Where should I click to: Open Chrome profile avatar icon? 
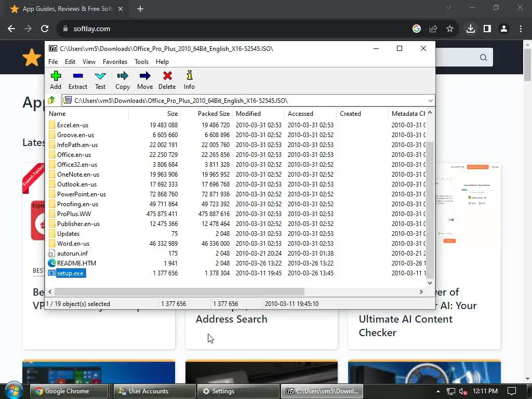point(504,29)
